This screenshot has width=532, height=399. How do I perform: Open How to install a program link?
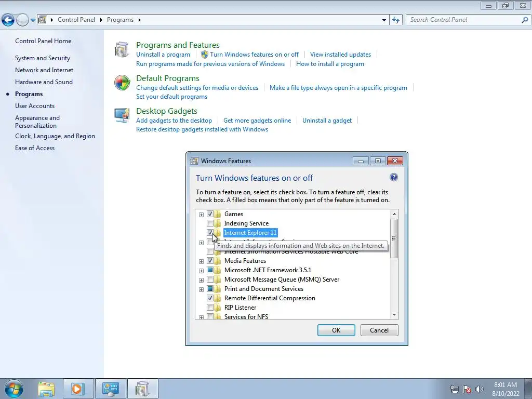[330, 64]
